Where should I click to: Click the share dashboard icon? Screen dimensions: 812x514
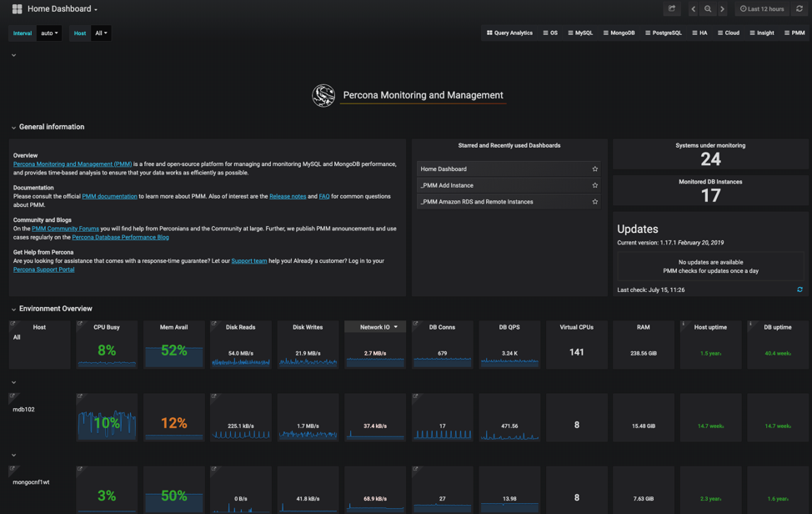[x=672, y=8]
